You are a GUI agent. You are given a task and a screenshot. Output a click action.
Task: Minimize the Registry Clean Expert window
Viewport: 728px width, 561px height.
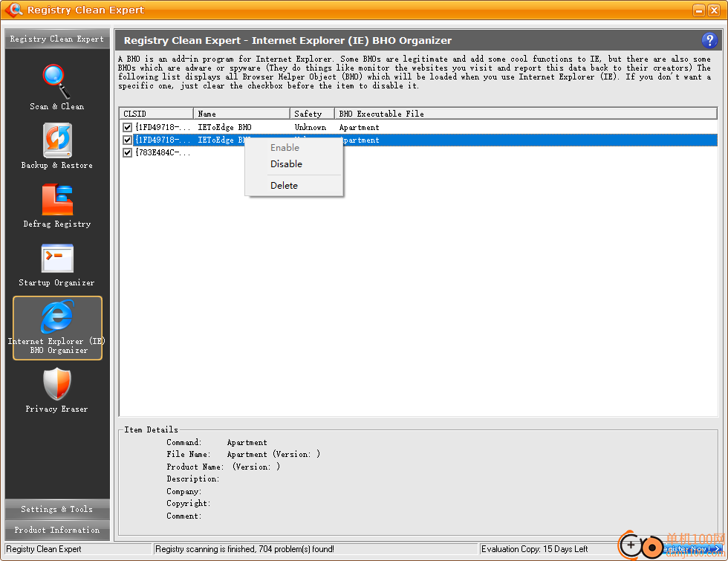pyautogui.click(x=699, y=10)
